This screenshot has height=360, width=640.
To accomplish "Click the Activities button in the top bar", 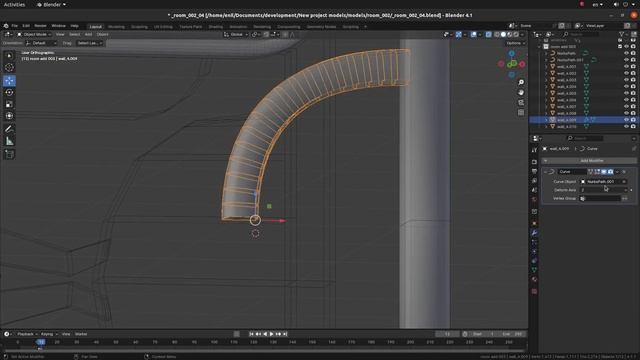I will coord(14,4).
